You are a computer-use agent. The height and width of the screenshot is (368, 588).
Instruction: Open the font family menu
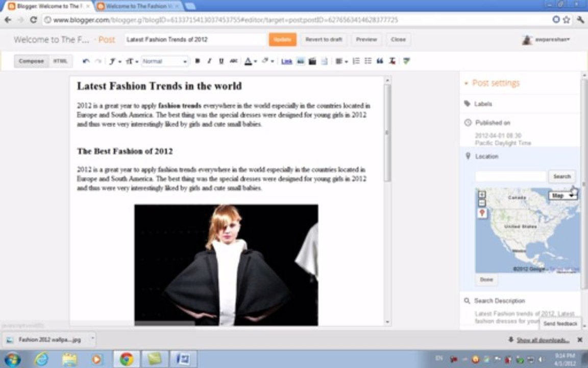pos(115,61)
